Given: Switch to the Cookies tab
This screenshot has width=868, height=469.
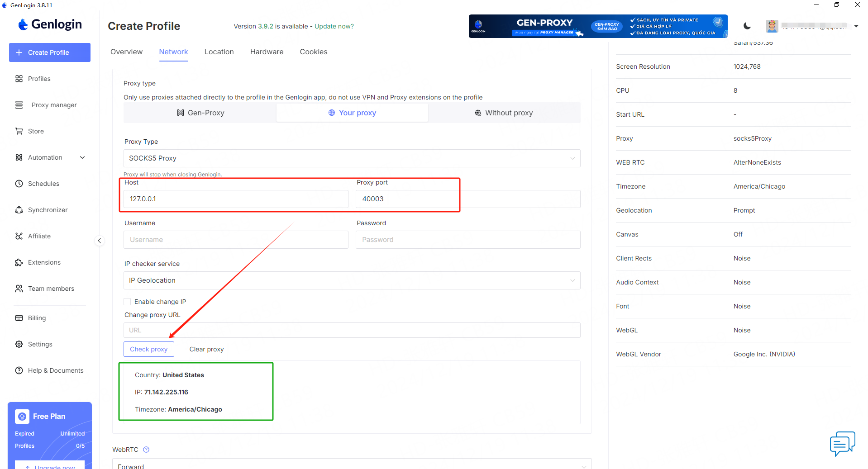Looking at the screenshot, I should coord(313,52).
